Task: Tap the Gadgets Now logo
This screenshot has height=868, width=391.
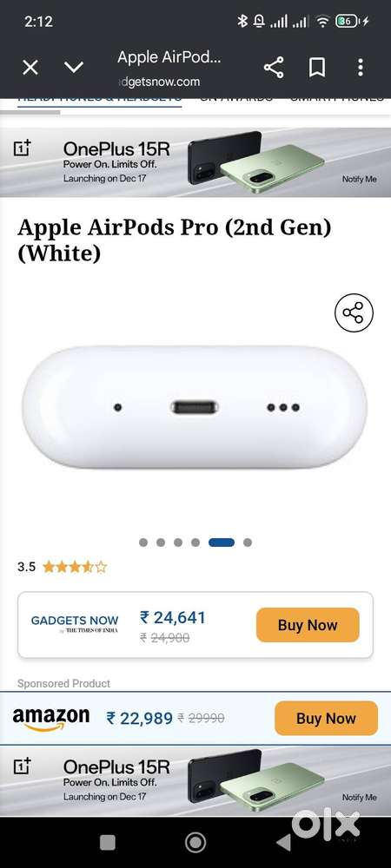Action: click(x=74, y=624)
